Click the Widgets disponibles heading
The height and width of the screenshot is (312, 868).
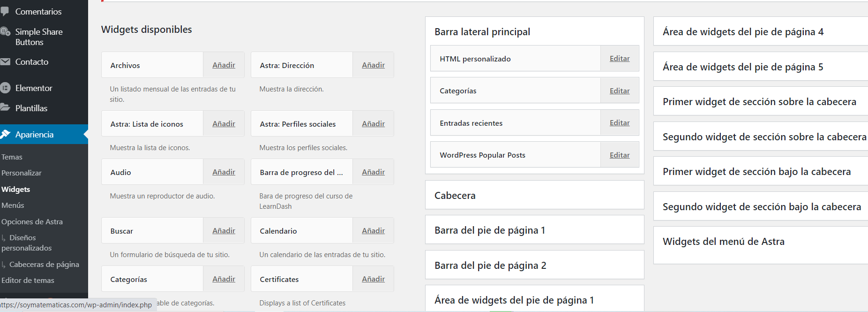pos(146,29)
